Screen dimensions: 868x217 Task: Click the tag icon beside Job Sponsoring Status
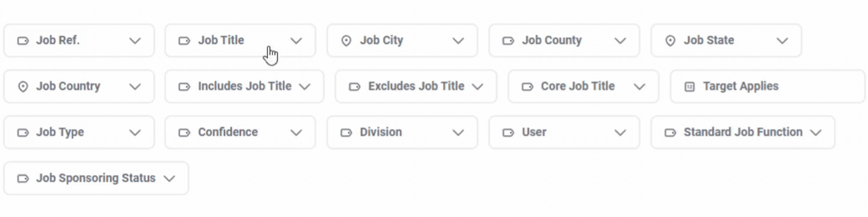click(x=23, y=179)
